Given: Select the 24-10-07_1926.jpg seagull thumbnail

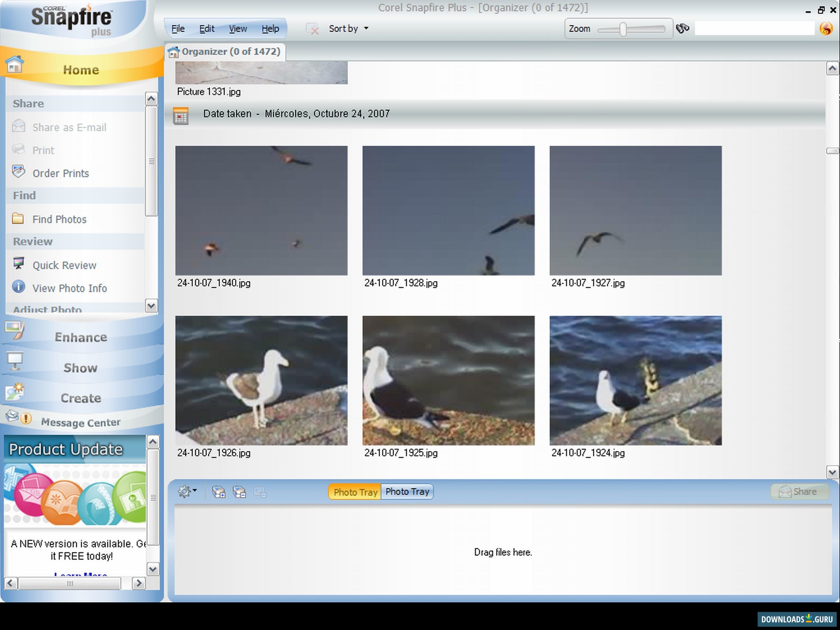Looking at the screenshot, I should point(261,380).
